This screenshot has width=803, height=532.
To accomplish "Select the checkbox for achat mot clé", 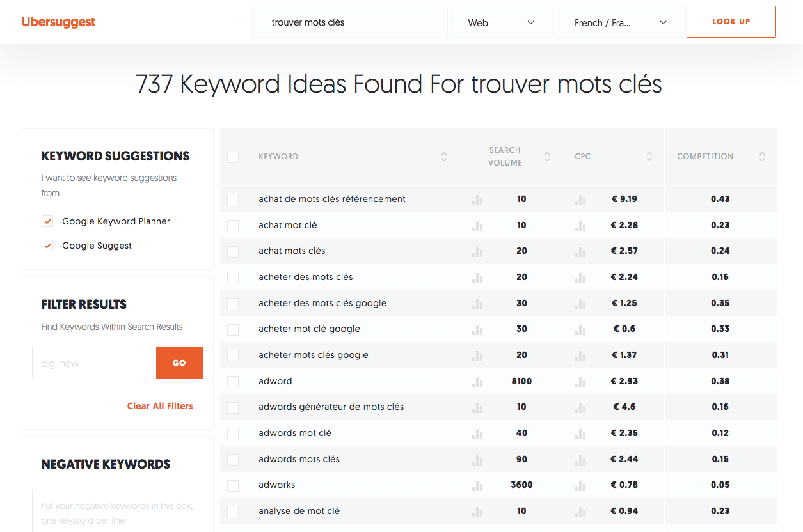I will point(233,226).
